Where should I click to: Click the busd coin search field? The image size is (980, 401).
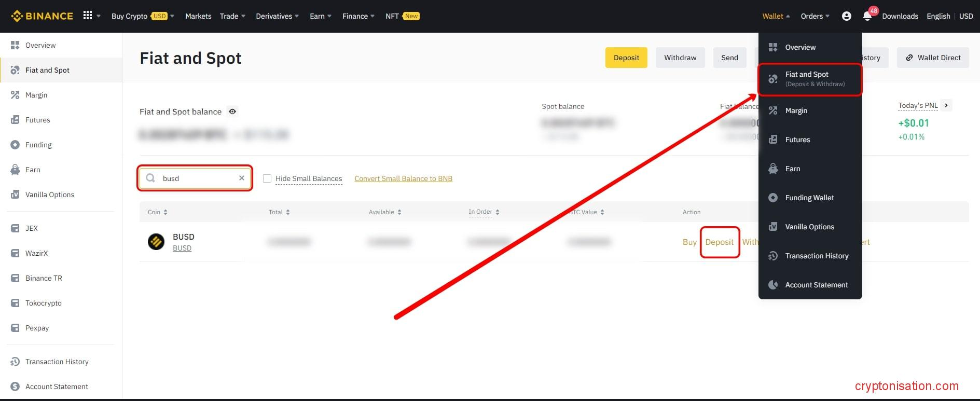(x=195, y=178)
